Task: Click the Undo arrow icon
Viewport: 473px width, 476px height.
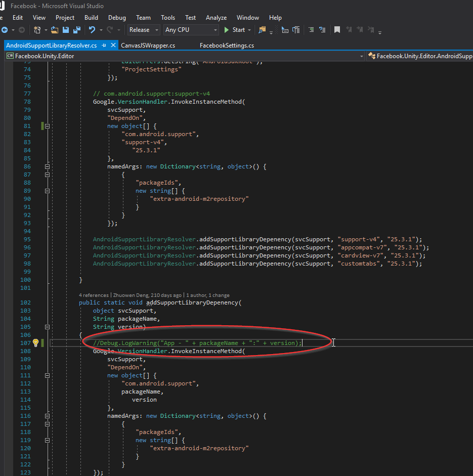Action: [92, 30]
